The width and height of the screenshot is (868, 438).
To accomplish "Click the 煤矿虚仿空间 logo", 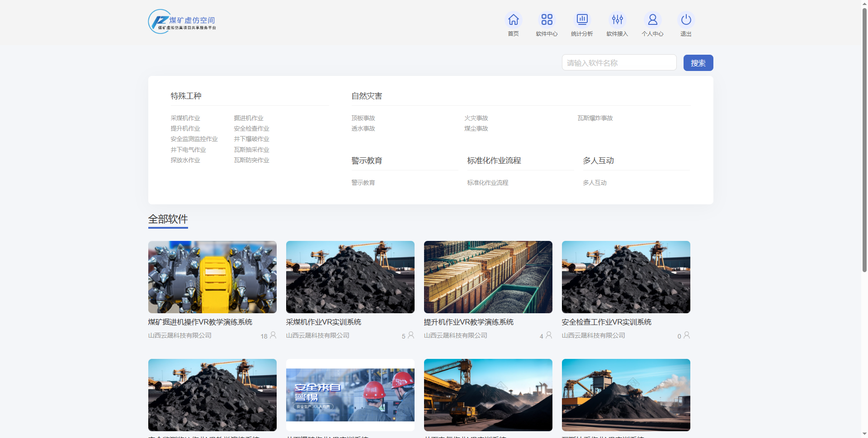I will [182, 22].
